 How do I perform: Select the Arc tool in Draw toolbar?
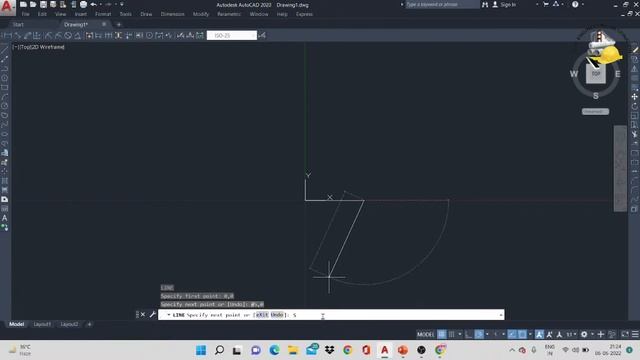click(4, 97)
